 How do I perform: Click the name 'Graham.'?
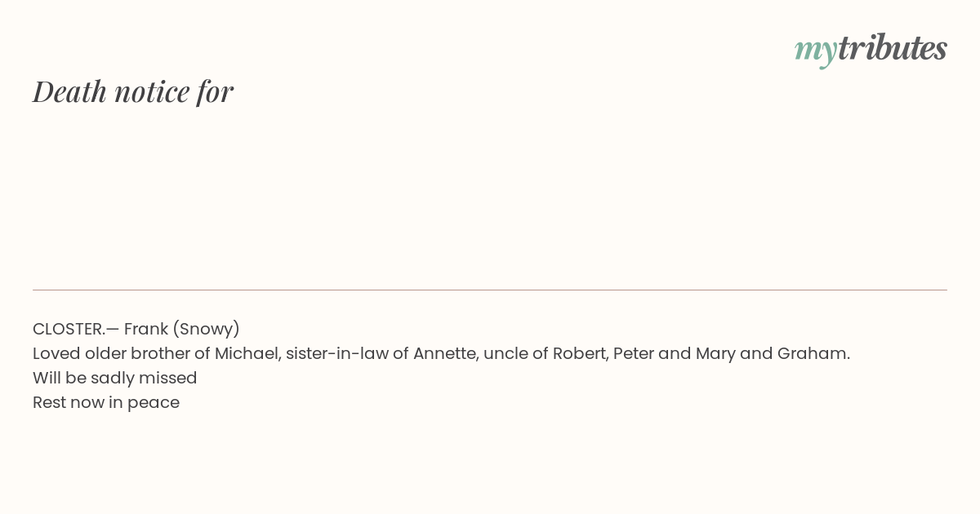click(813, 353)
